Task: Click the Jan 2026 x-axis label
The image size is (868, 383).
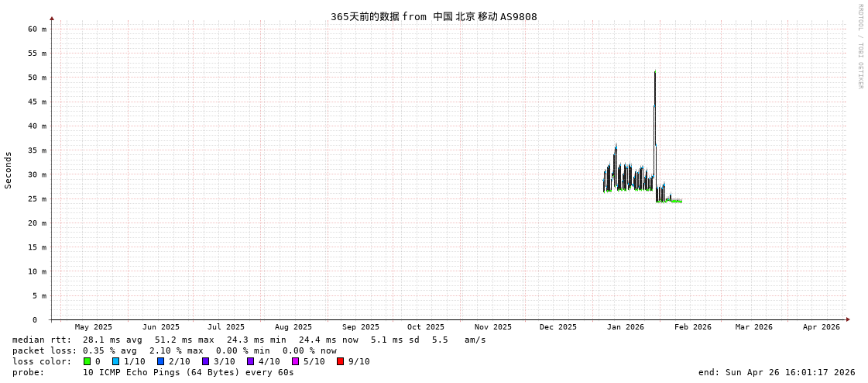Action: [x=625, y=327]
